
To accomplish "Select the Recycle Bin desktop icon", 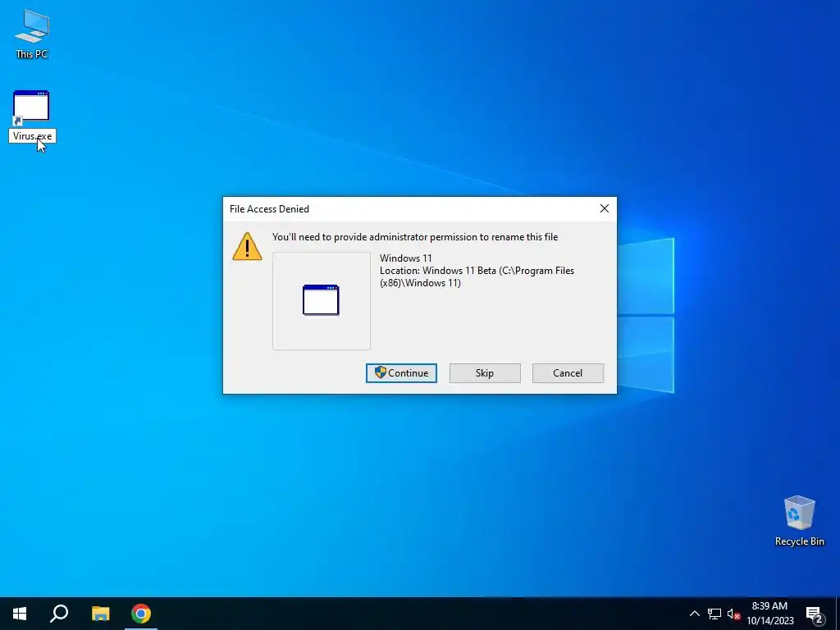I will click(799, 520).
